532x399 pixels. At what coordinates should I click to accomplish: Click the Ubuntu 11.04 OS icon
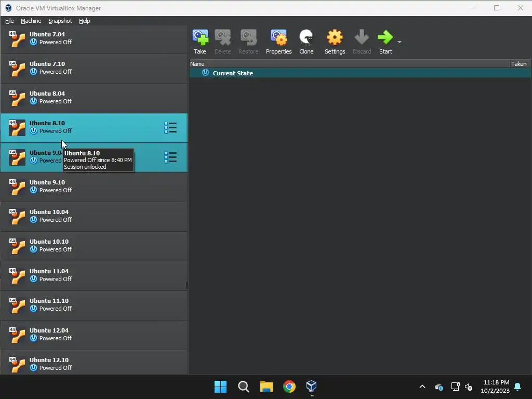[17, 276]
